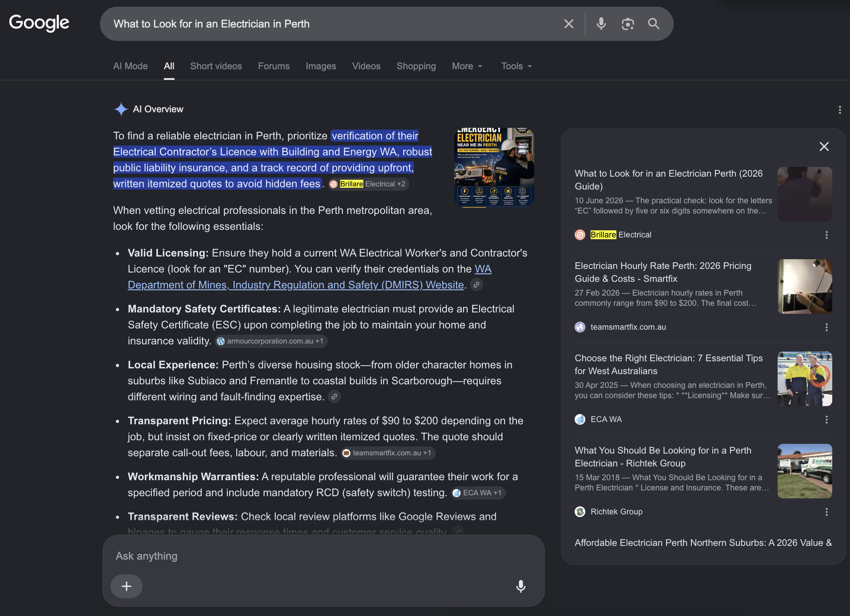The height and width of the screenshot is (616, 850).
Task: Click the plus attachment button in Ask anything
Action: (x=127, y=586)
